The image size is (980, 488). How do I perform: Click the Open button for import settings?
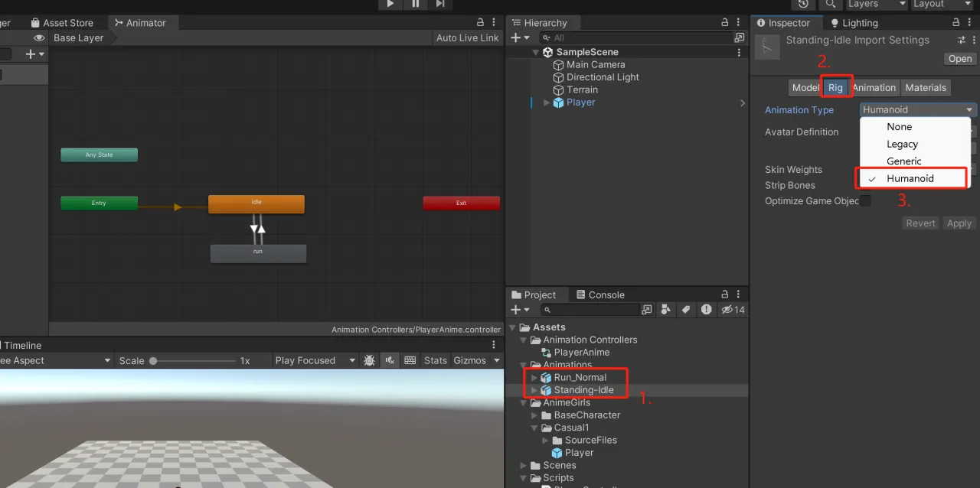(x=959, y=58)
